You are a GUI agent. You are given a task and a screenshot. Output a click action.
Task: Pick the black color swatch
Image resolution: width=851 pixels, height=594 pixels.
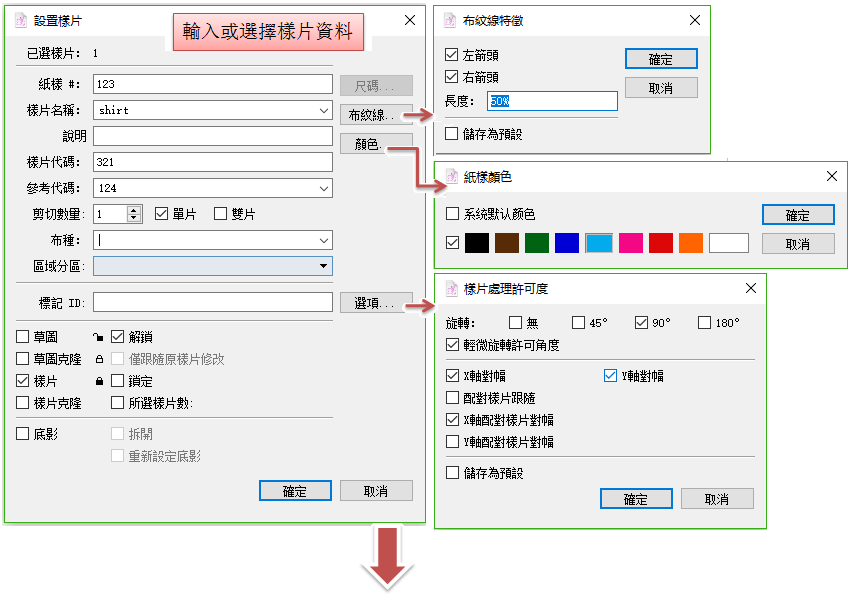(x=478, y=242)
